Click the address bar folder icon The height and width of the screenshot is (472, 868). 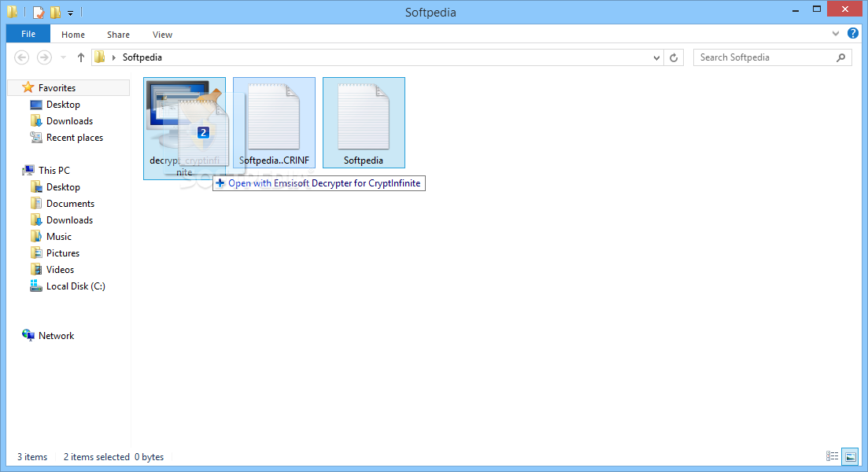tap(100, 57)
